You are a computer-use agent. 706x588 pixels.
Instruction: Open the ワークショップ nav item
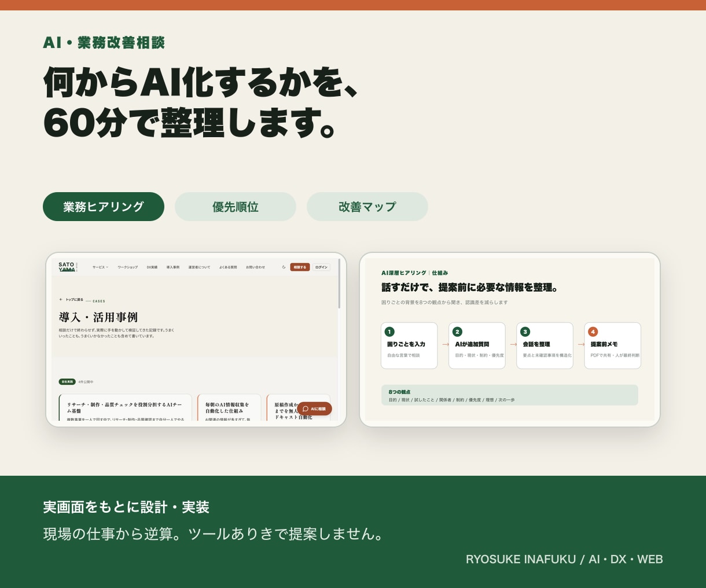[127, 267]
